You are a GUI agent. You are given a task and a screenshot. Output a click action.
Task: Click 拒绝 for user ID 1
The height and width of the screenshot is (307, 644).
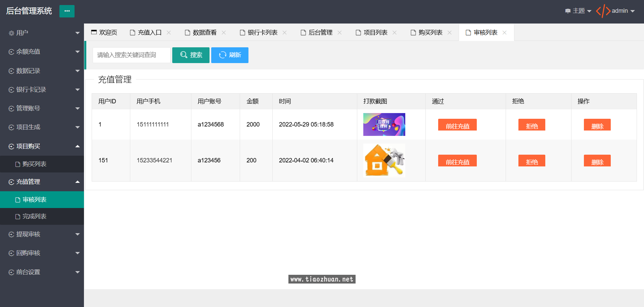532,125
